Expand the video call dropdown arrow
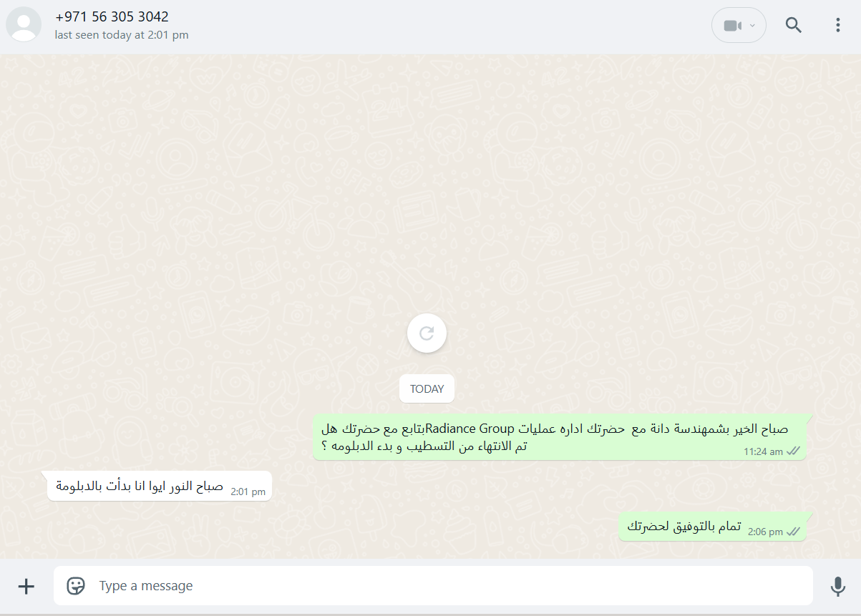 tap(752, 26)
